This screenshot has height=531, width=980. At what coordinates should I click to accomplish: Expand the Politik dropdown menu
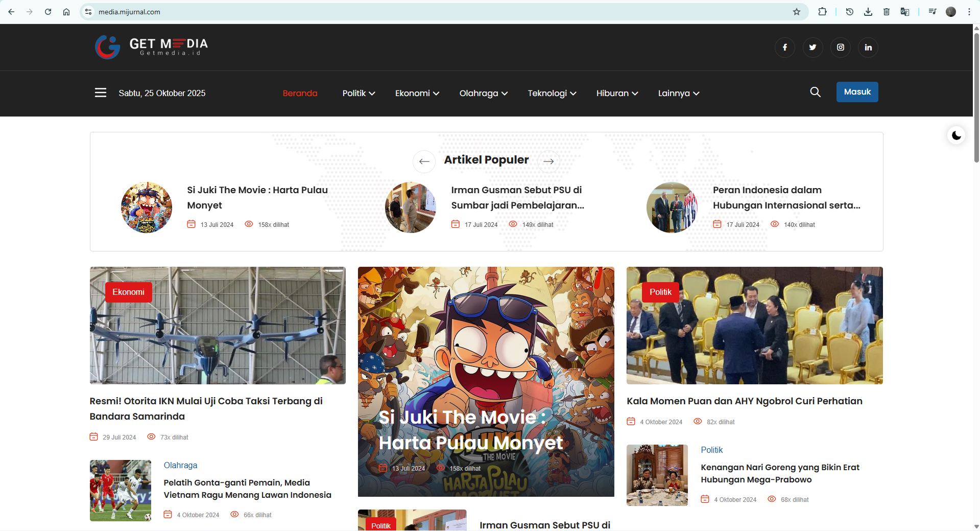pyautogui.click(x=358, y=93)
